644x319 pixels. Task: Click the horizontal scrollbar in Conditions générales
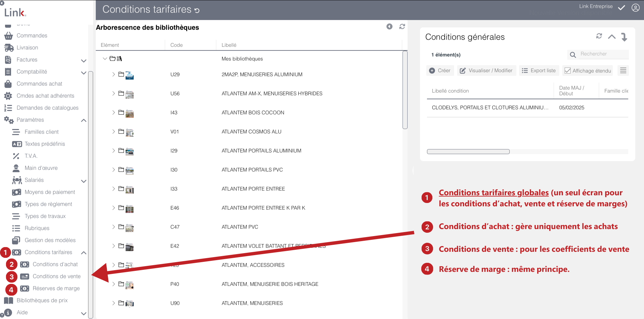(468, 151)
